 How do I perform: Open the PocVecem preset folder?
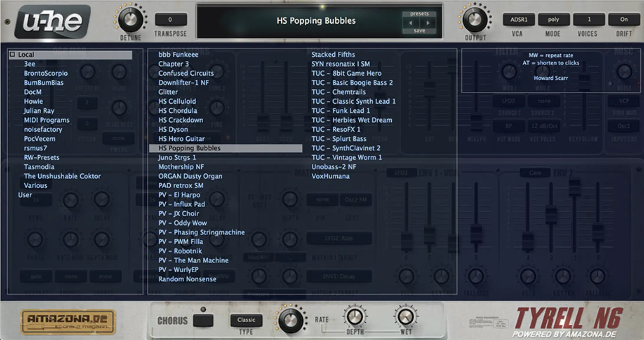point(40,139)
